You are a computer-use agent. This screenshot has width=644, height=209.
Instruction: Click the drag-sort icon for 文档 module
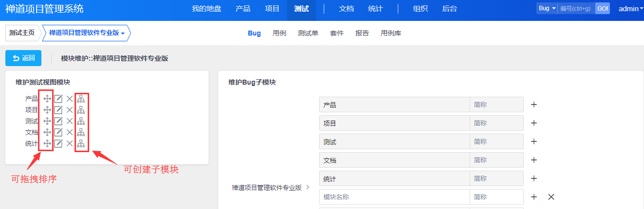[x=47, y=132]
